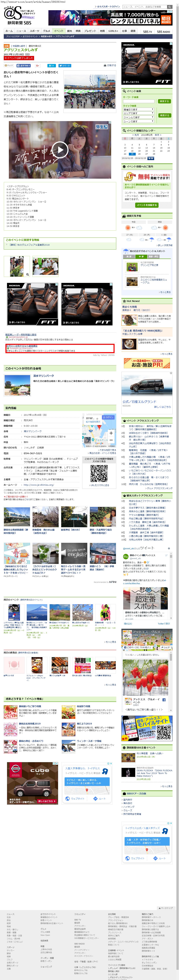Image resolution: width=179 pixels, height=980 pixels.
Task: Open the イベント navigation tab
Action: point(59,31)
